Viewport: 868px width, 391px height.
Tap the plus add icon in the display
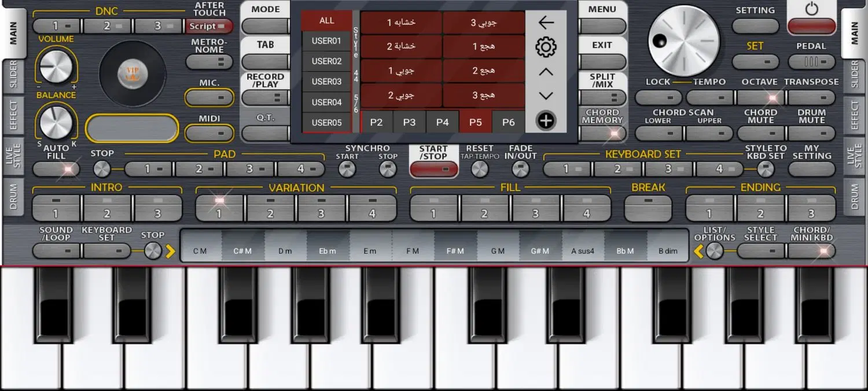pos(546,120)
